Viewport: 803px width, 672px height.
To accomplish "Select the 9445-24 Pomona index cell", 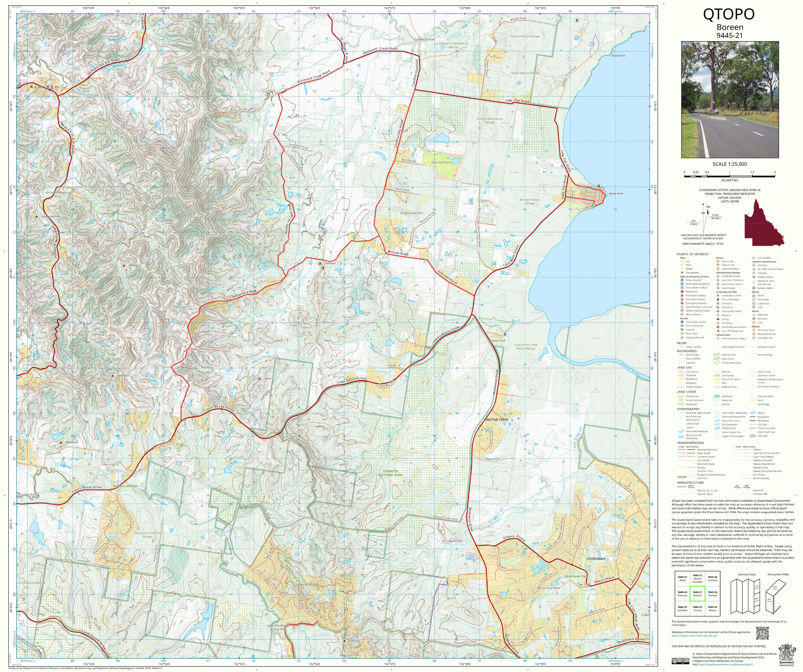I will (x=682, y=594).
